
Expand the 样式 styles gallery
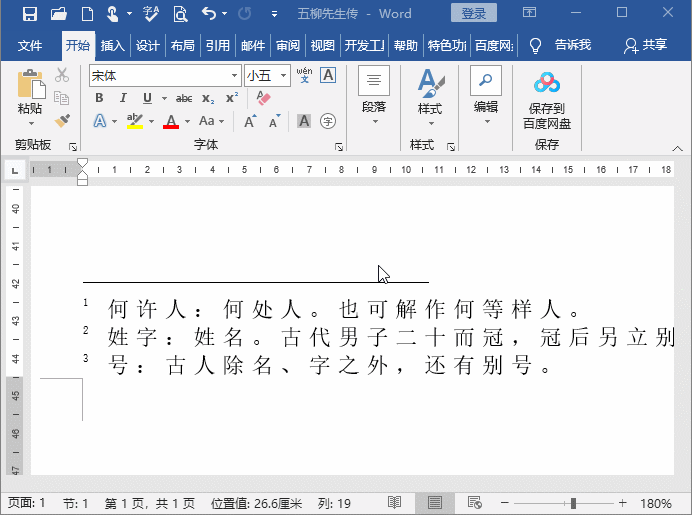pyautogui.click(x=430, y=95)
